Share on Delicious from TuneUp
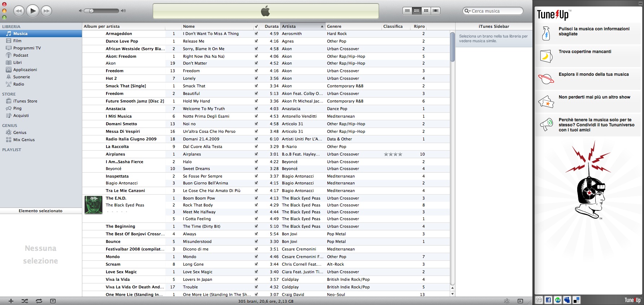 [x=576, y=300]
